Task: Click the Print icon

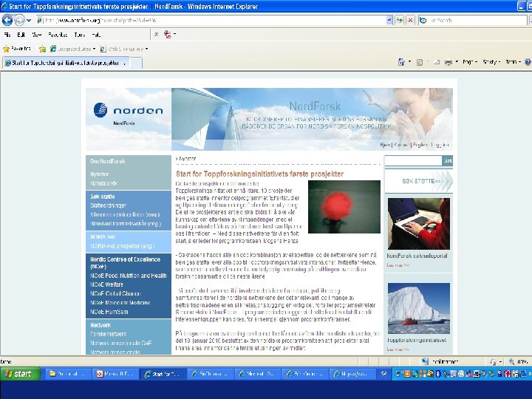Action: 449,62
